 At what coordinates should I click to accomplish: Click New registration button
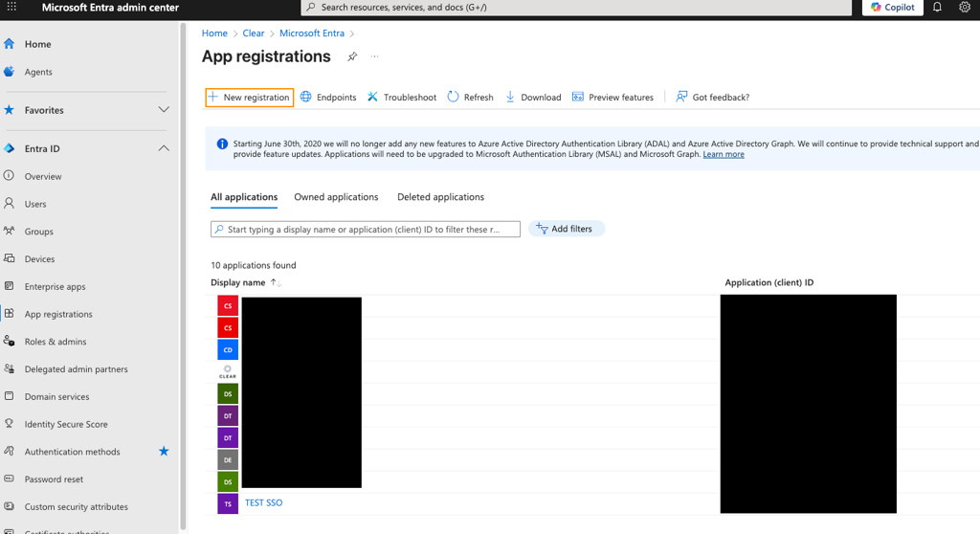pos(250,97)
